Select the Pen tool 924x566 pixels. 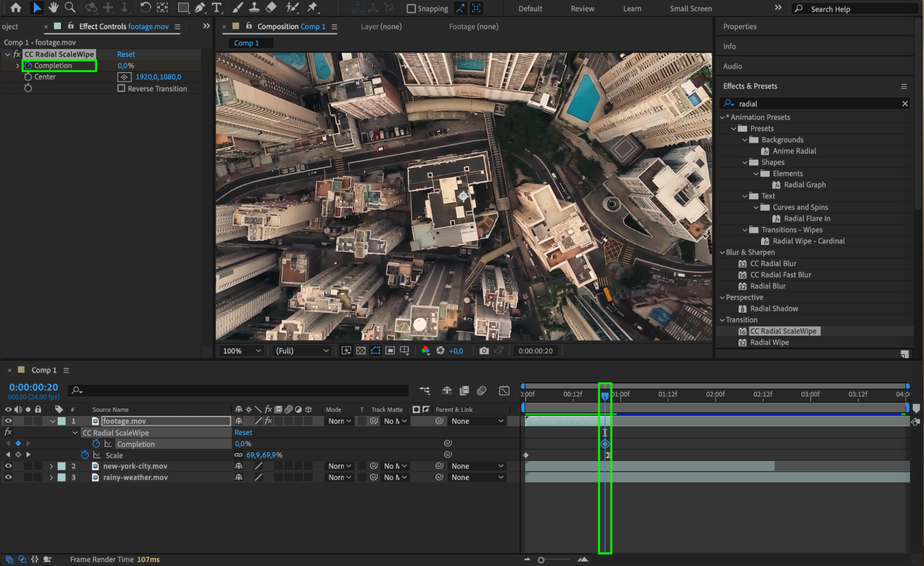coord(200,7)
